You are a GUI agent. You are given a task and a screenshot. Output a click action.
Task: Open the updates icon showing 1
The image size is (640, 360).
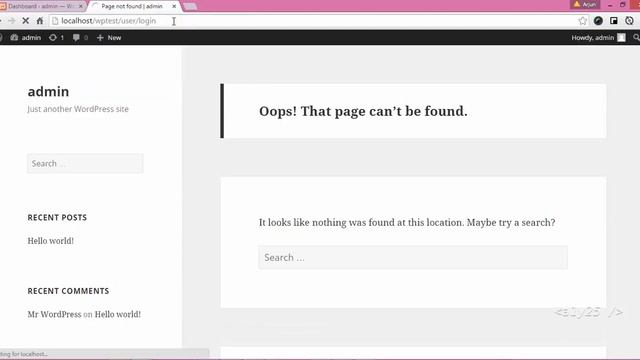[56, 38]
